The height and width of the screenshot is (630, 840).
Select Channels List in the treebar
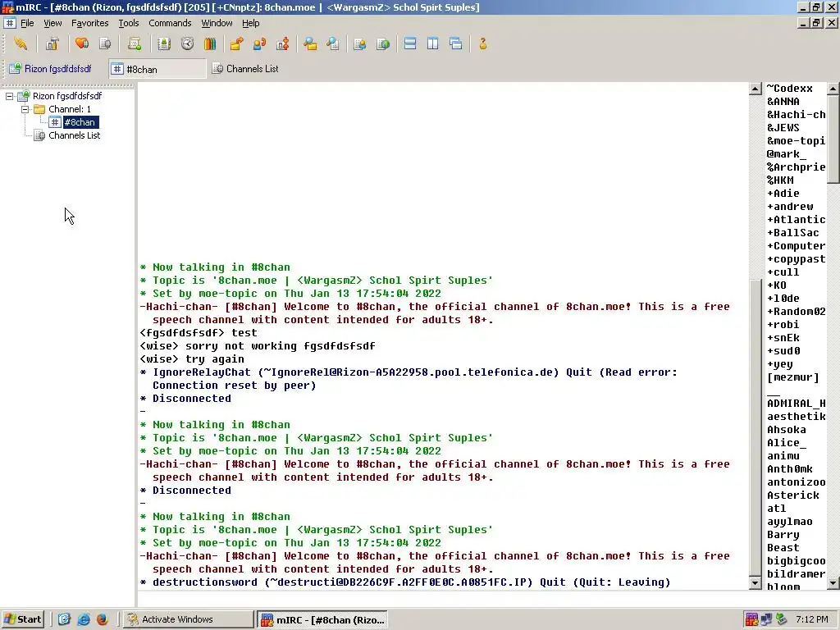point(74,135)
